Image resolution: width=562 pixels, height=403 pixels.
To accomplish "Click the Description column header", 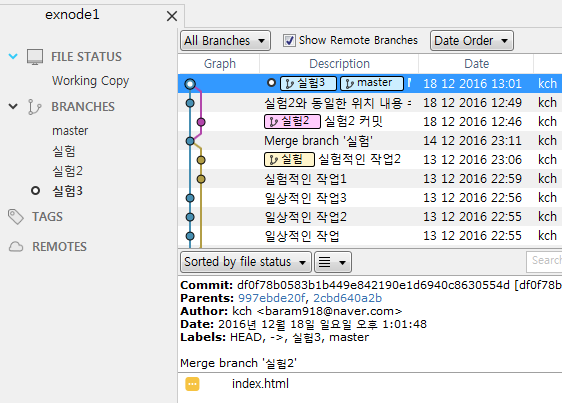I will pos(339,64).
